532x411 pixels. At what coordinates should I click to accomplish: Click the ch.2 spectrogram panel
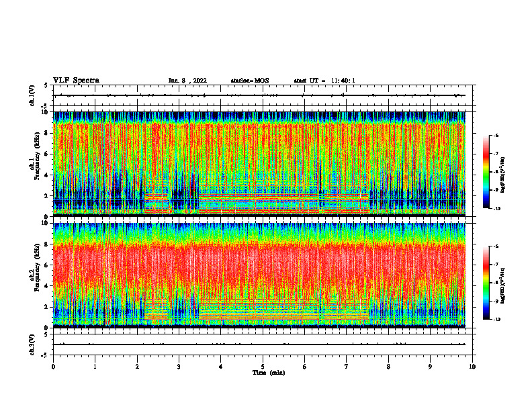point(259,275)
